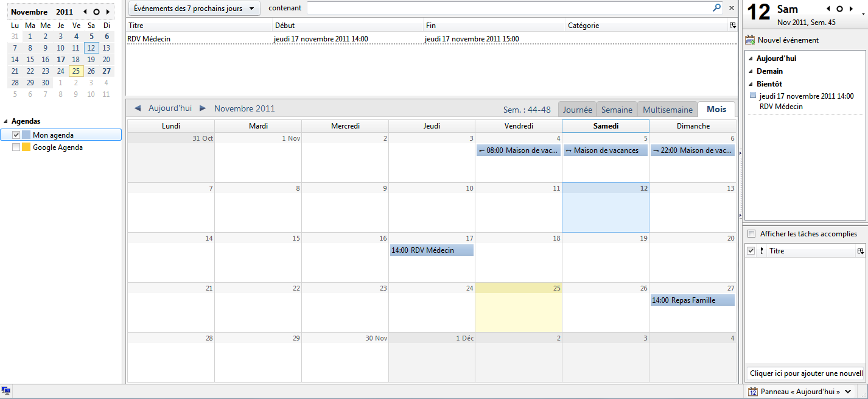Show previous day in Today pane

pos(828,9)
